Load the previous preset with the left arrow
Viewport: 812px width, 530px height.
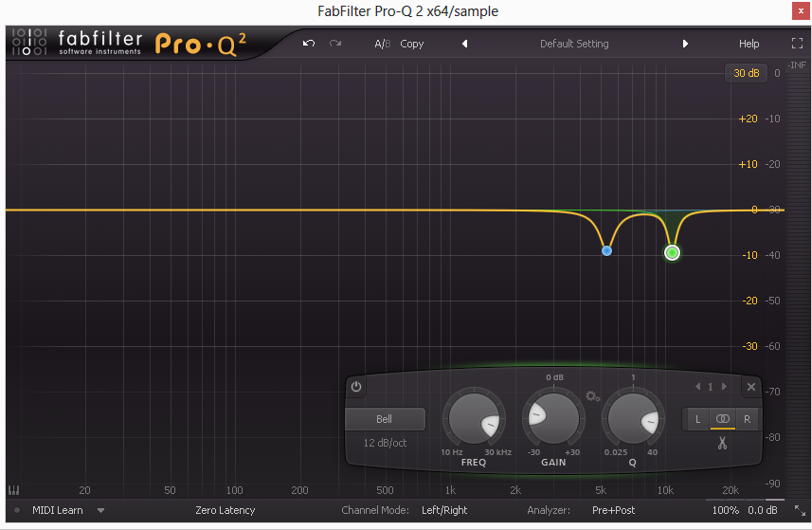pyautogui.click(x=464, y=44)
